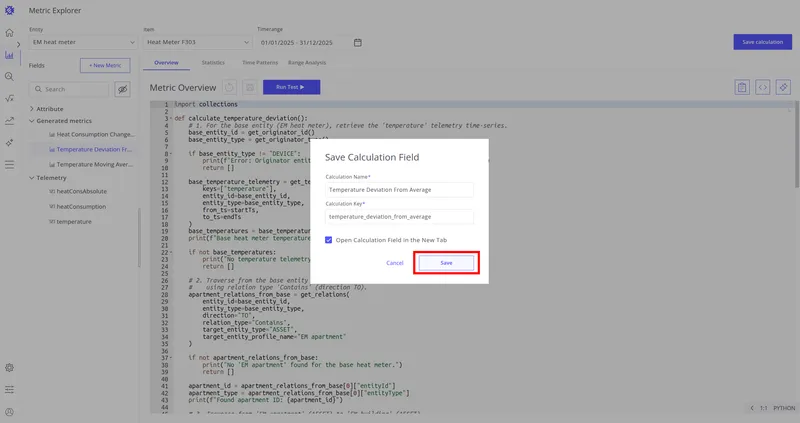
Task: Select temperature telemetry field
Action: [74, 222]
